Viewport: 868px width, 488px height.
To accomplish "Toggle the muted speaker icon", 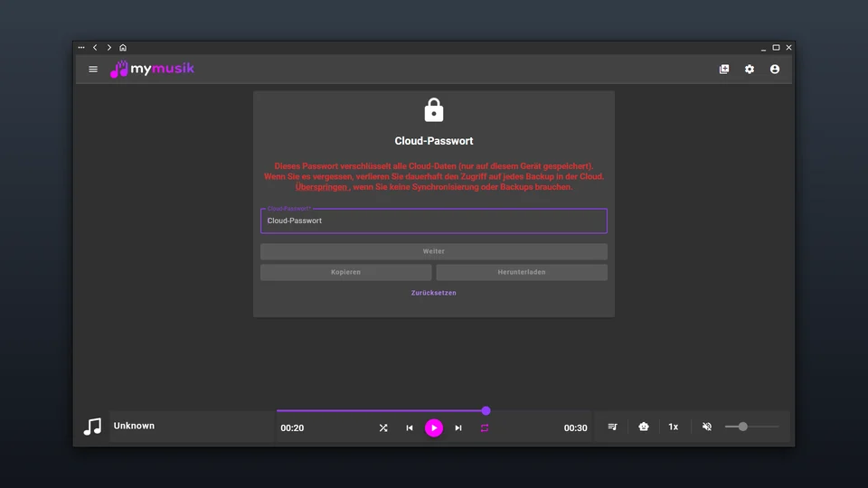I will coord(707,427).
